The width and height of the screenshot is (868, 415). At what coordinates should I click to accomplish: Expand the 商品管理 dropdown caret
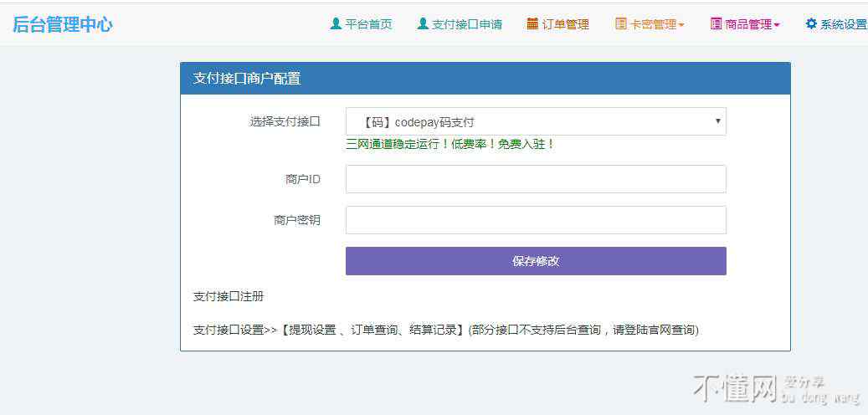pos(777,25)
